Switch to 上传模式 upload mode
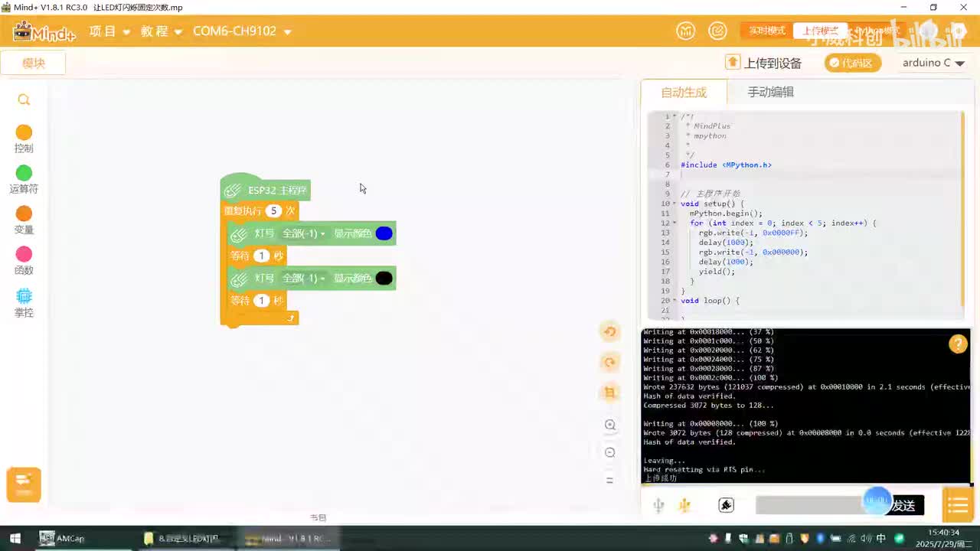The width and height of the screenshot is (980, 551). (x=819, y=31)
